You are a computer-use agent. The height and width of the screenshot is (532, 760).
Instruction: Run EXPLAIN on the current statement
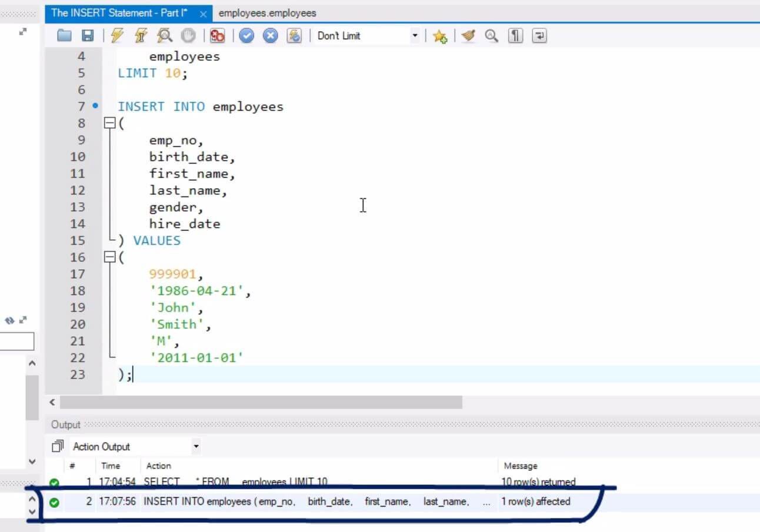[x=164, y=35]
